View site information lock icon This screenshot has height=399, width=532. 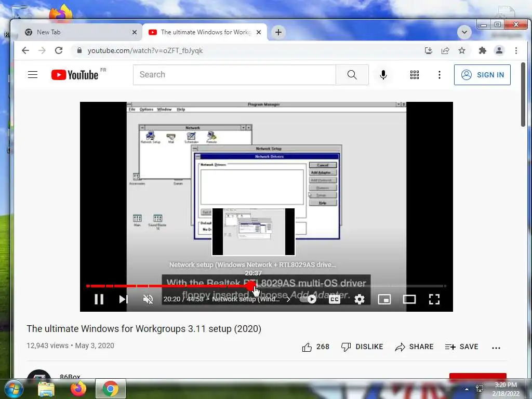click(x=79, y=50)
